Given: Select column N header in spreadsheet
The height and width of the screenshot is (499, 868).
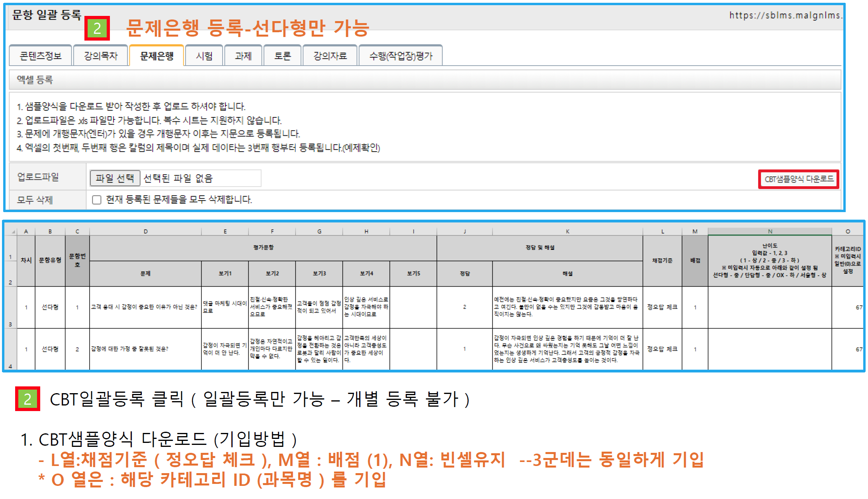Looking at the screenshot, I should (x=770, y=231).
